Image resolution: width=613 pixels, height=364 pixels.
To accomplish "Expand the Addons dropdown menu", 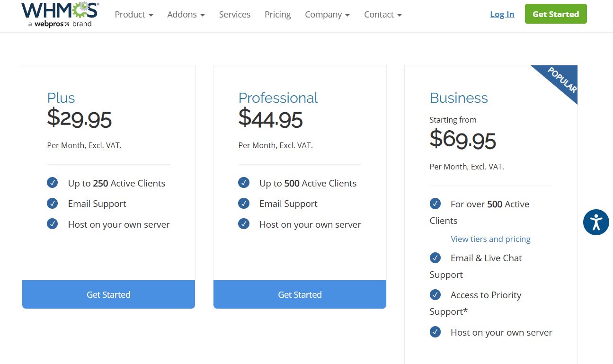I will point(186,15).
